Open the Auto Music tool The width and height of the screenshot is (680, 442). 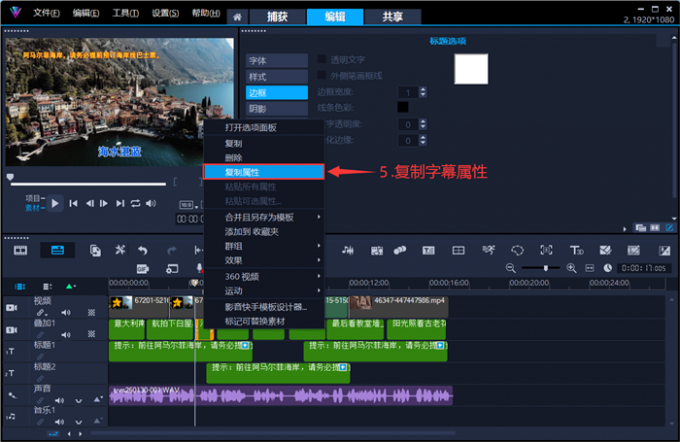pos(376,250)
